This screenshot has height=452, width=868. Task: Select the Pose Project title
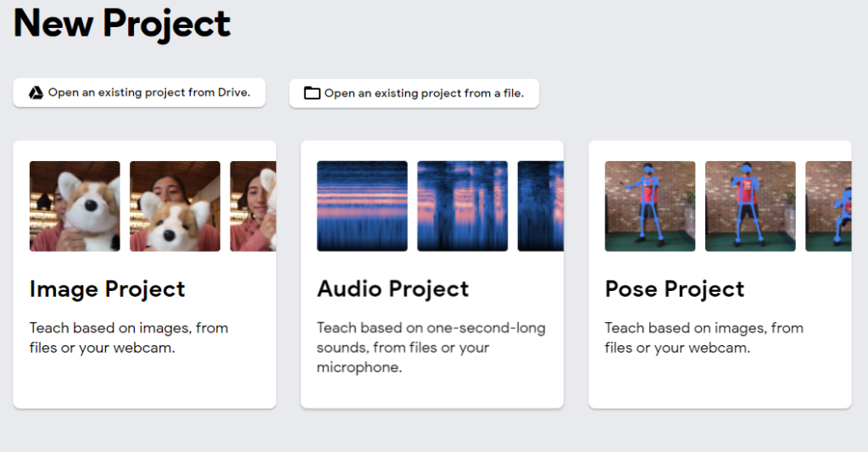coord(675,289)
